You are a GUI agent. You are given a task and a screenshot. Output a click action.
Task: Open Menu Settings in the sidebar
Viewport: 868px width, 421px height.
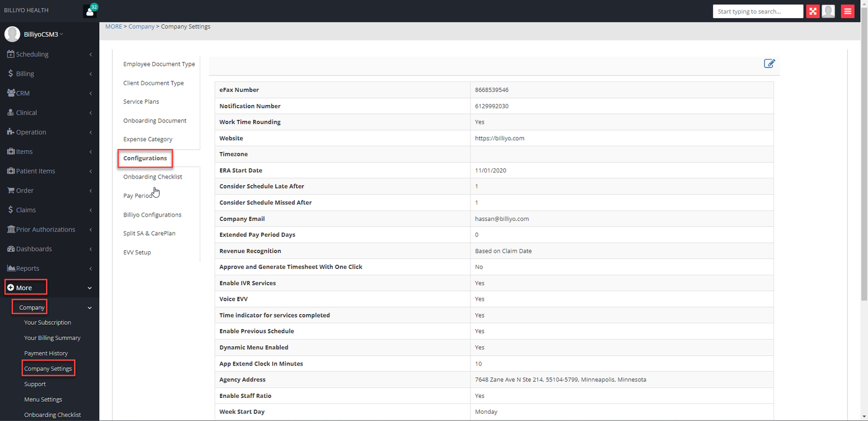pyautogui.click(x=43, y=400)
